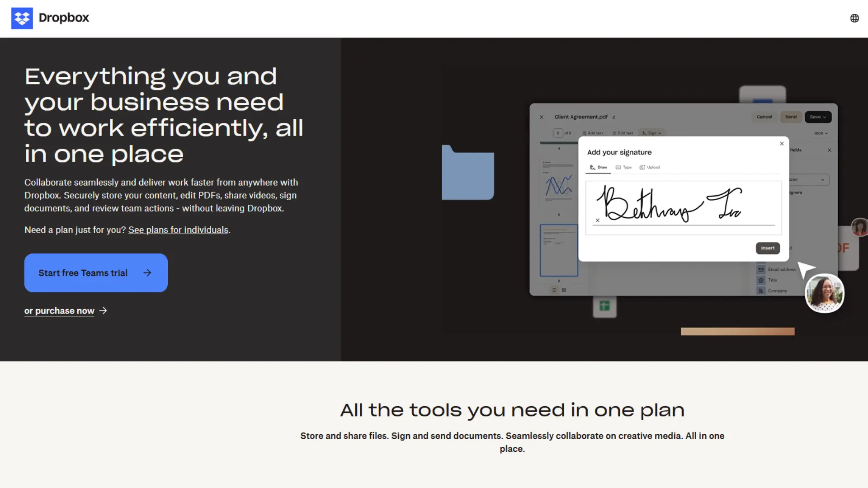
Task: Click the paragraph starting "Collaborate seamlessly and deliver"
Action: pos(161,195)
